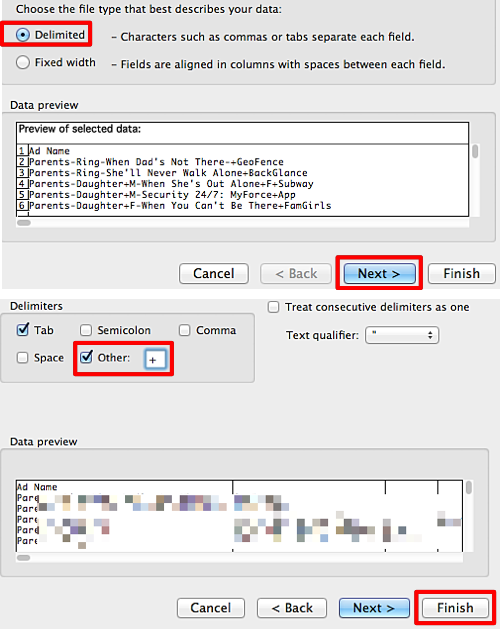Click the disabled Back button in upper dialog

[296, 274]
